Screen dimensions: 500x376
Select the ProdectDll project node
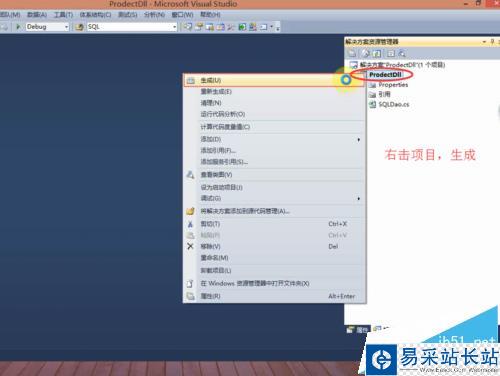click(385, 75)
